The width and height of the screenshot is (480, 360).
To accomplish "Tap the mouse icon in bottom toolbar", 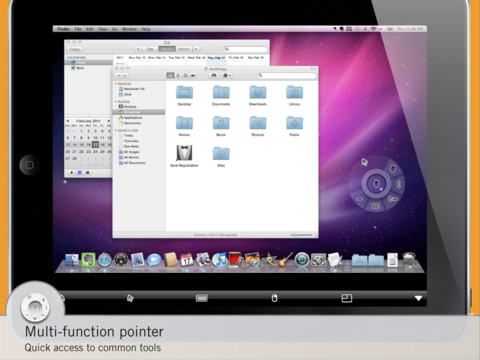I will tap(274, 298).
